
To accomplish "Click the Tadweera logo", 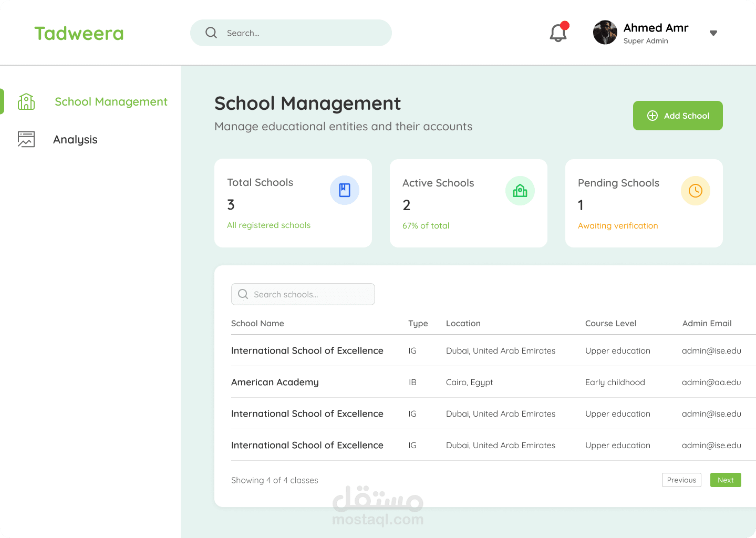I will 79,33.
